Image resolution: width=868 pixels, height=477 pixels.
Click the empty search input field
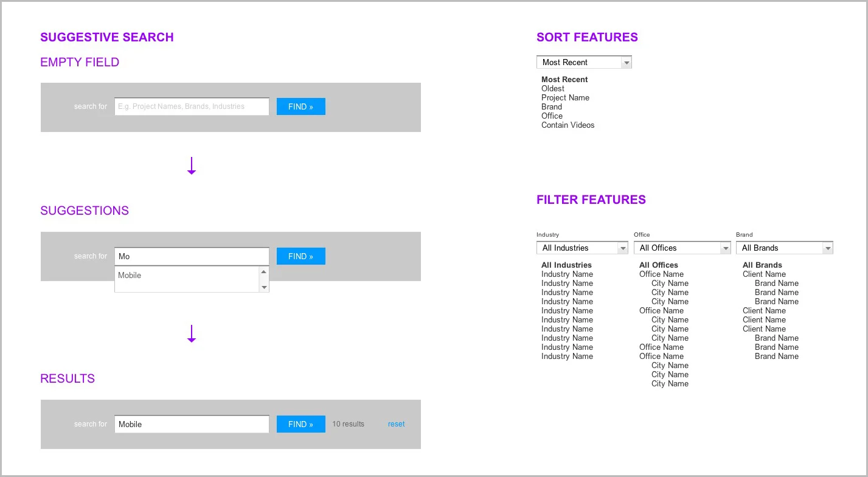191,106
